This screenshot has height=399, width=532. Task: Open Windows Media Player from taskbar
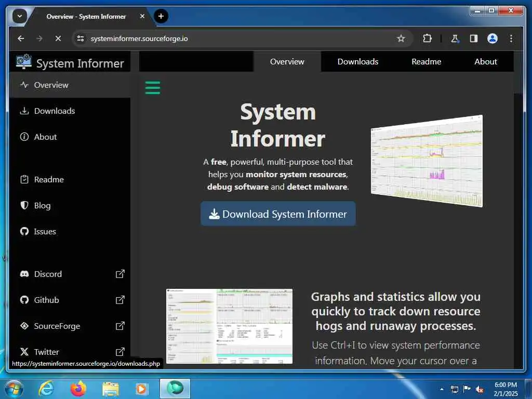click(141, 389)
